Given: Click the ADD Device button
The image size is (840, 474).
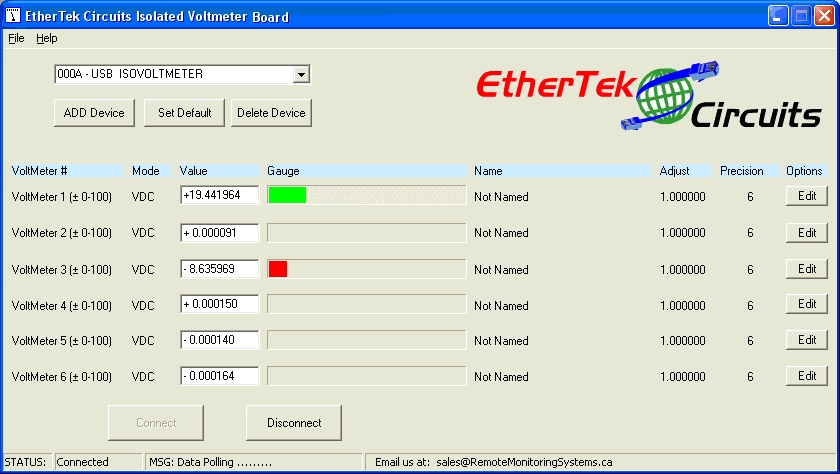Looking at the screenshot, I should pyautogui.click(x=94, y=113).
